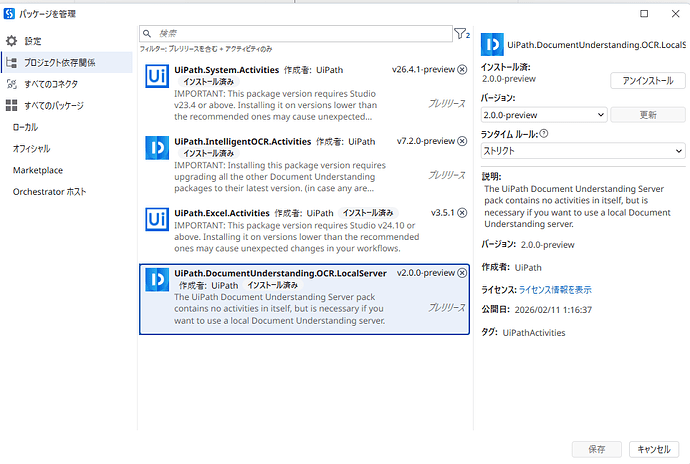This screenshot has width=690, height=464.
Task: Open the version 2.0.0-preview dropdown
Action: pos(544,115)
